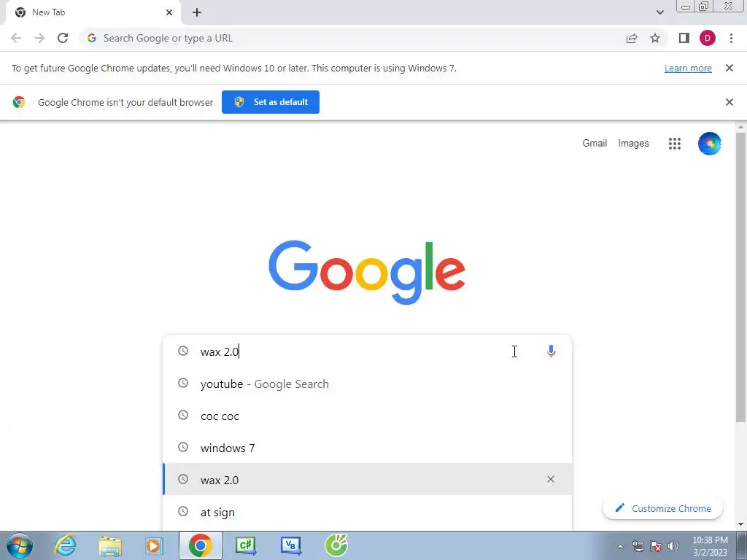Remove the 'wax 2.0' suggestion
The width and height of the screenshot is (747, 560).
click(551, 479)
